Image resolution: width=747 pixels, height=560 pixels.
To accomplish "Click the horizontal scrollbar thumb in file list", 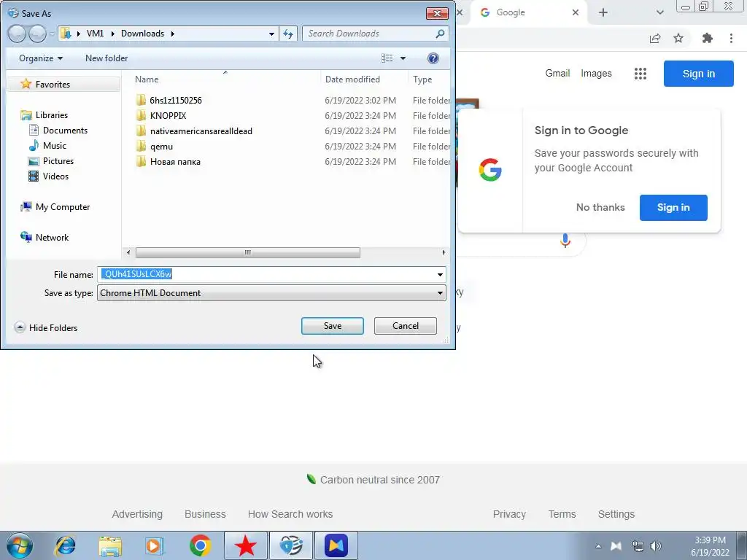I will [248, 252].
